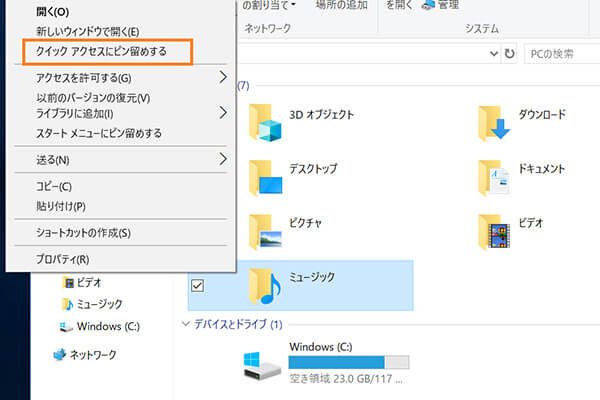Click the ダウンロード folder name text
The height and width of the screenshot is (400, 600).
pos(542,114)
